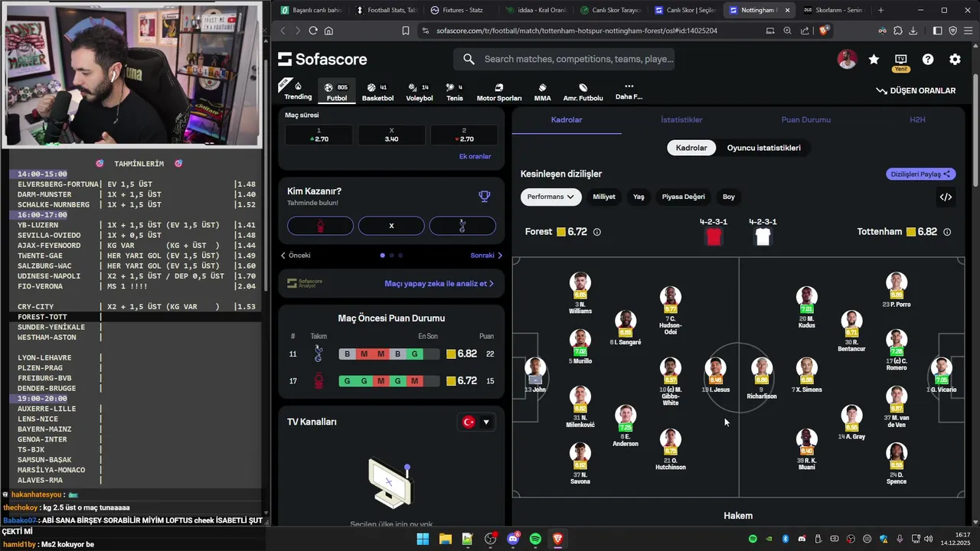Select the 1 odds 2.70 box
This screenshot has height=551, width=980.
pos(318,135)
